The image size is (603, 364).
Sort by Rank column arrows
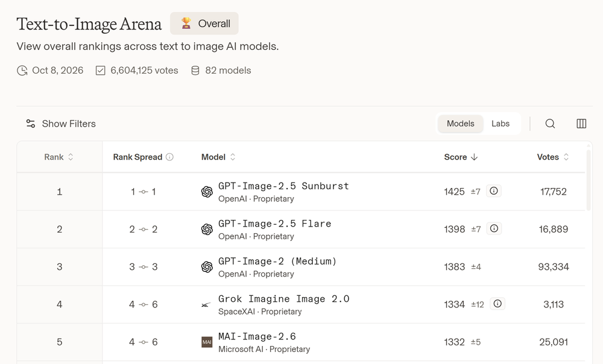(71, 157)
